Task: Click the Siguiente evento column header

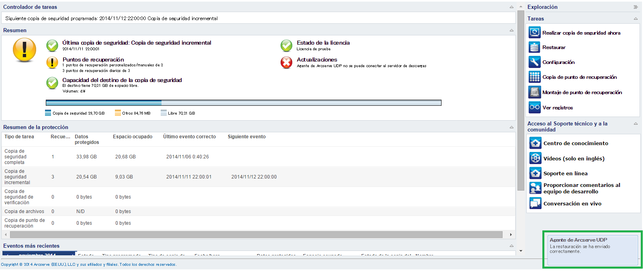Action: tap(247, 137)
